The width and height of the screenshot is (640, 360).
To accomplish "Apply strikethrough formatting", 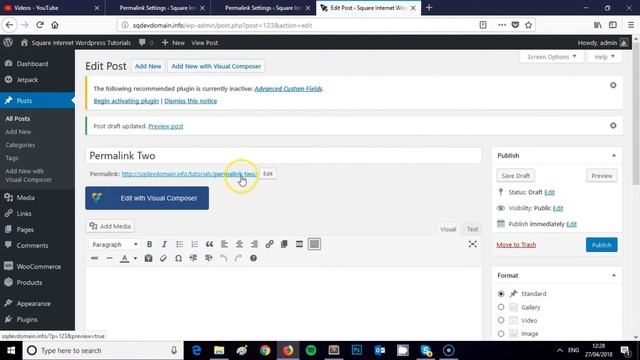I will point(94,258).
